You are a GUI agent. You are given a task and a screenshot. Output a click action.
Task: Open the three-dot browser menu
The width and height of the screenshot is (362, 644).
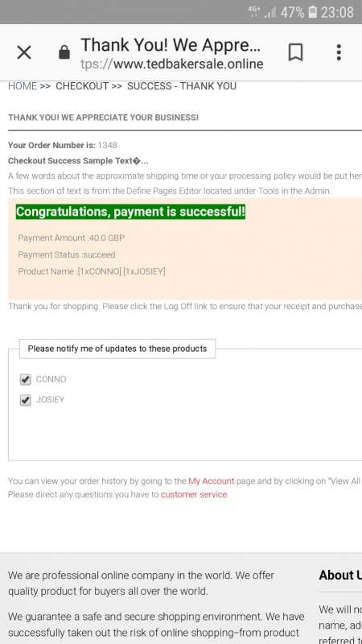point(339,52)
